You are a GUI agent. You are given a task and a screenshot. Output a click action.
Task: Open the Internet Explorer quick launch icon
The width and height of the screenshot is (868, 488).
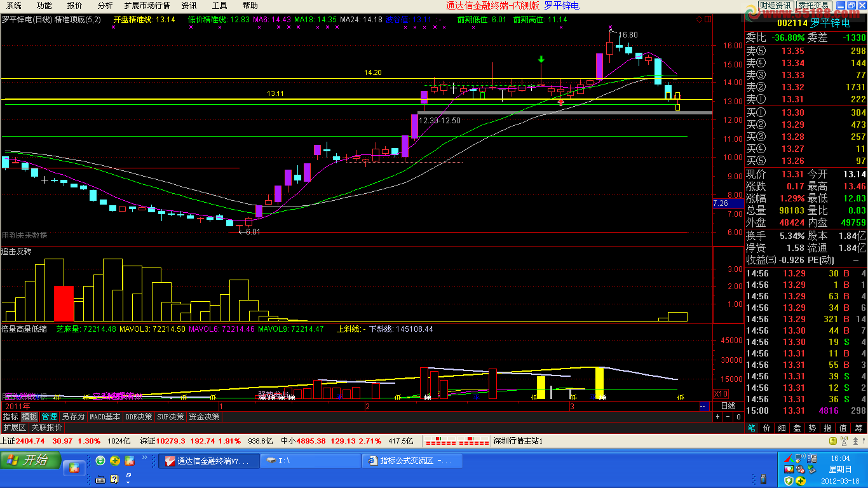click(100, 461)
